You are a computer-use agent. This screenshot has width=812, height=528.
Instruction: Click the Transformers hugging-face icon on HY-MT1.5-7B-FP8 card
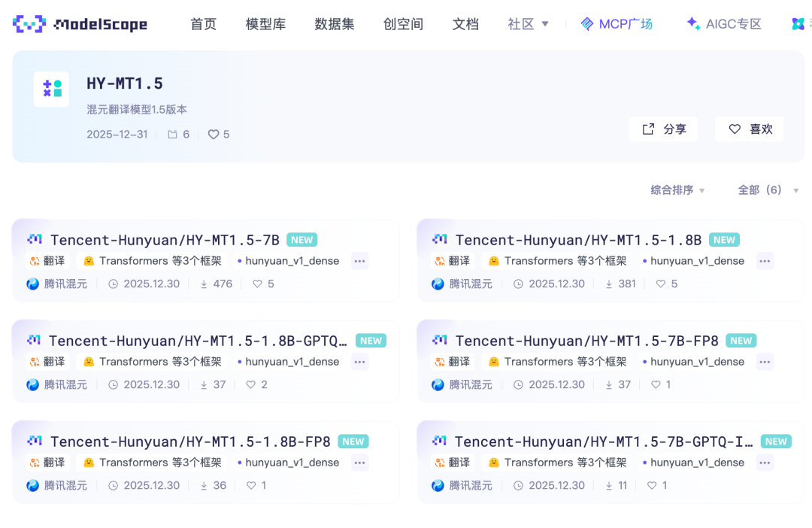click(x=495, y=362)
